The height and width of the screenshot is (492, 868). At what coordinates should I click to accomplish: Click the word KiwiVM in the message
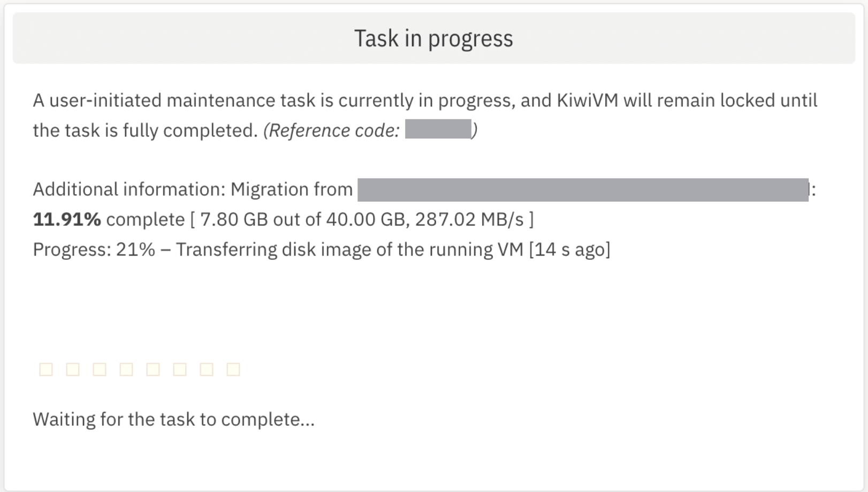(587, 101)
